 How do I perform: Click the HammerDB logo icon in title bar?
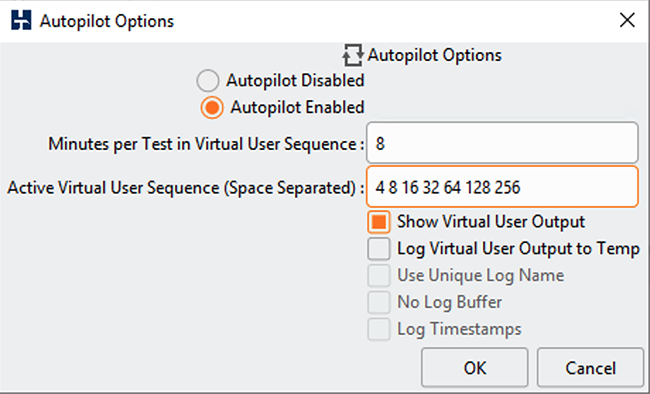[21, 20]
